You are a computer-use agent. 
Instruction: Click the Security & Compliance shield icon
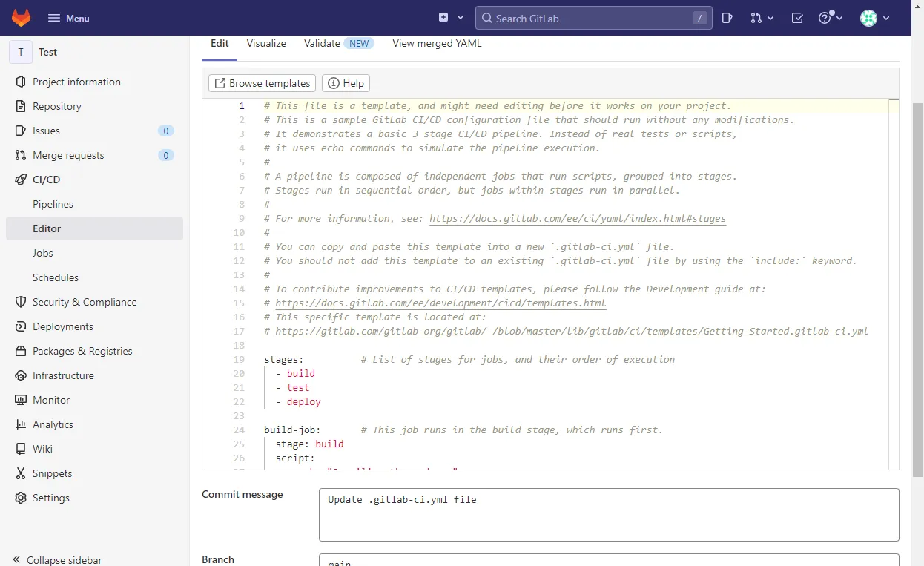tap(20, 302)
